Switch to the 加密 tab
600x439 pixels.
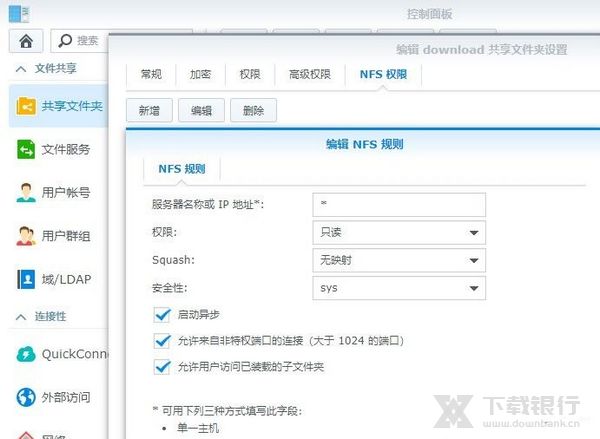pos(200,74)
